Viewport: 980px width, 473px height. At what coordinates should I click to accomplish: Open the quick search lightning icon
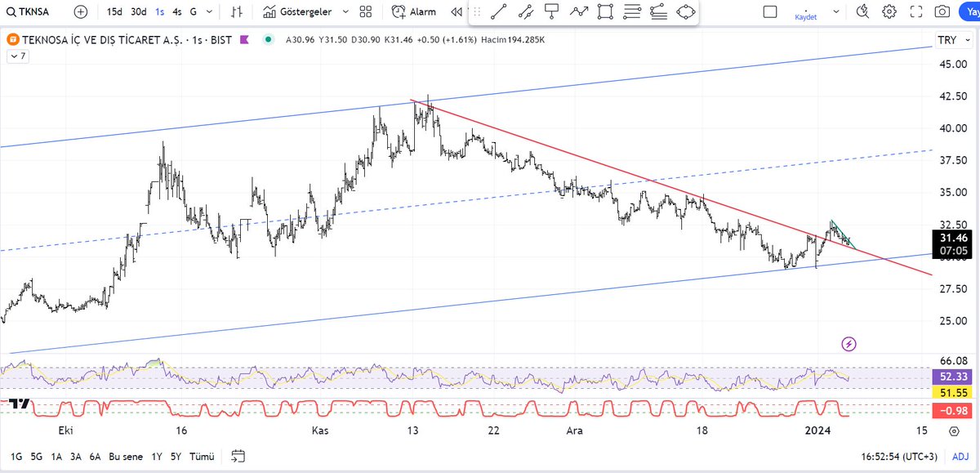click(863, 12)
